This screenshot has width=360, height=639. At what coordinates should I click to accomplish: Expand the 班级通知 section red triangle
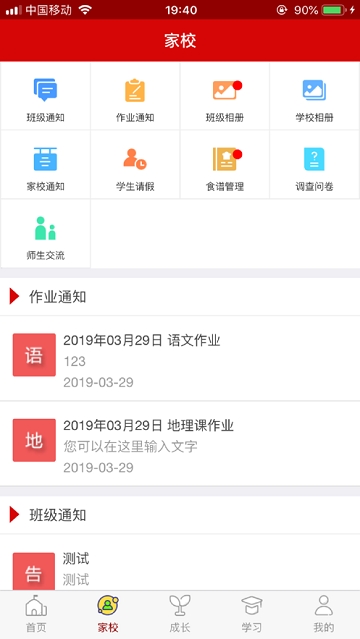point(14,515)
